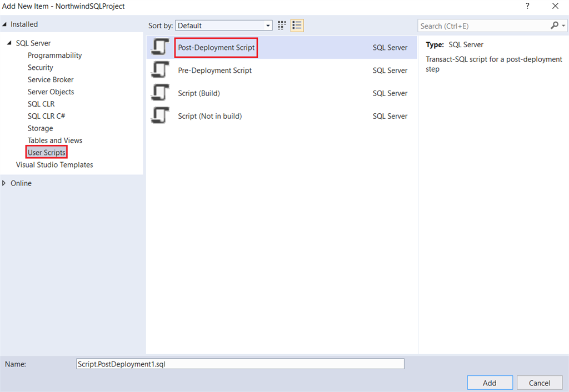Click the Add button
The image size is (569, 392).
490,383
